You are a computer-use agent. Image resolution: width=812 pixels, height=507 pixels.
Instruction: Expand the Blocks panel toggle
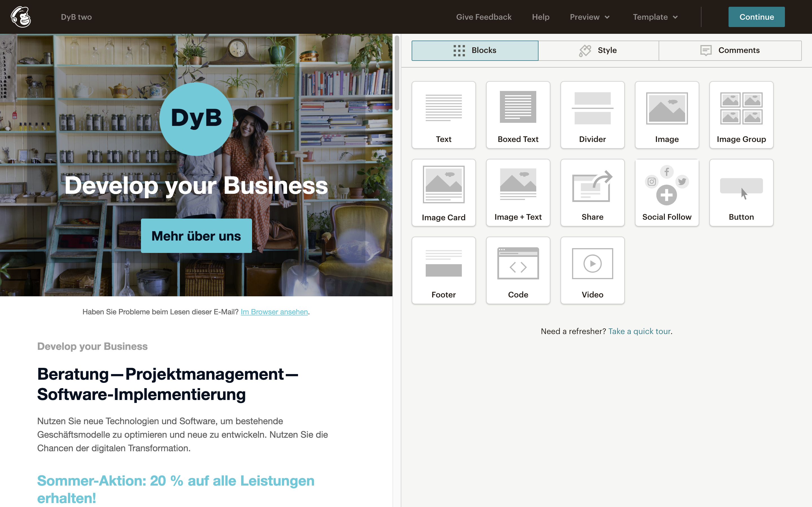pyautogui.click(x=475, y=50)
